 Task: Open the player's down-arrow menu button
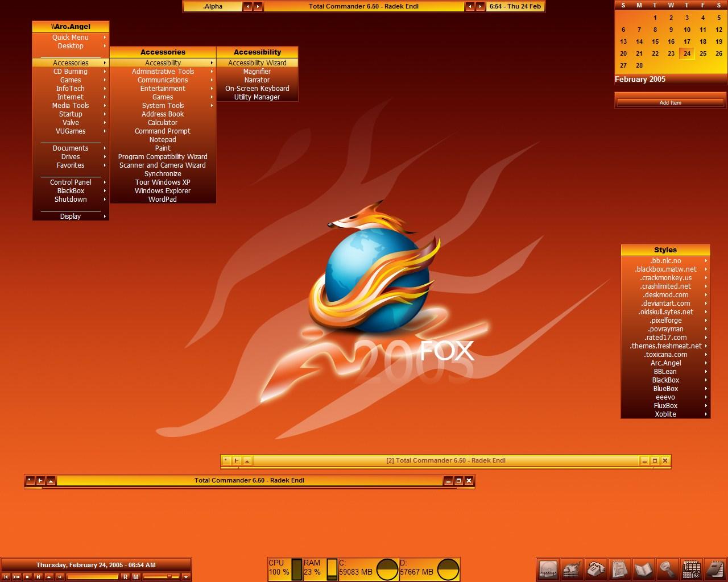point(186,577)
